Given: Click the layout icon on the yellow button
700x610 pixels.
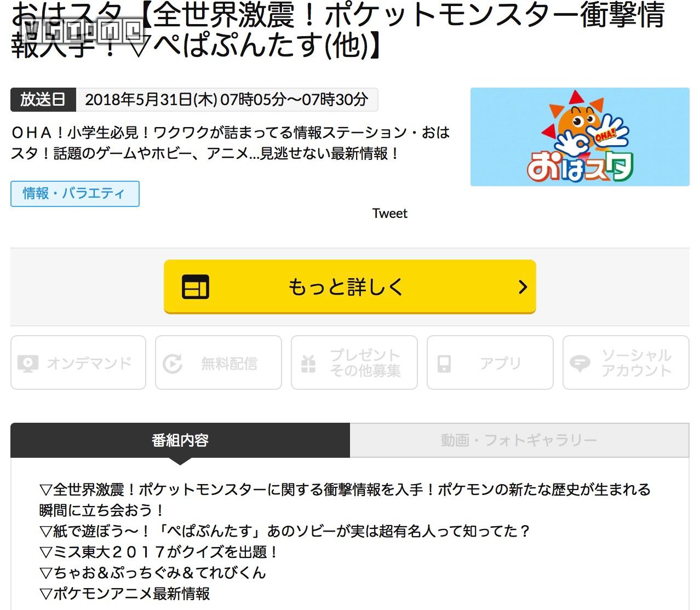Looking at the screenshot, I should coord(196,287).
